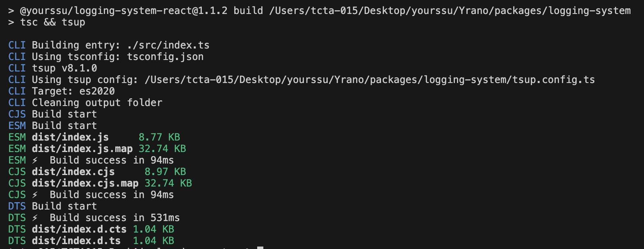Viewport: 644px width, 249px height.
Task: Click the 'Cleaning output folder' message
Action: point(97,103)
